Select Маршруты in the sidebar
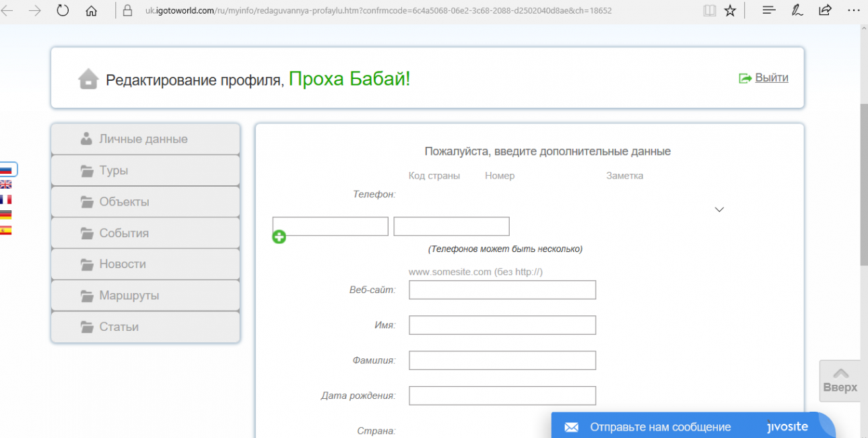 145,296
